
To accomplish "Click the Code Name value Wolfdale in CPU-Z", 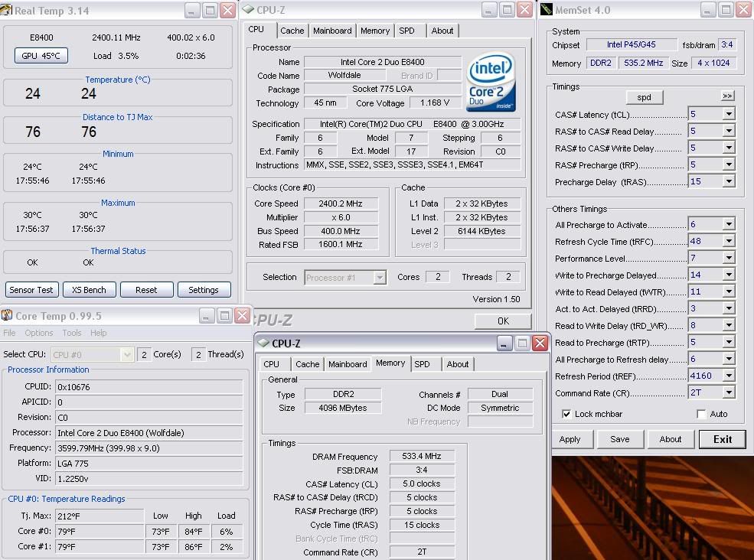I will pyautogui.click(x=344, y=75).
